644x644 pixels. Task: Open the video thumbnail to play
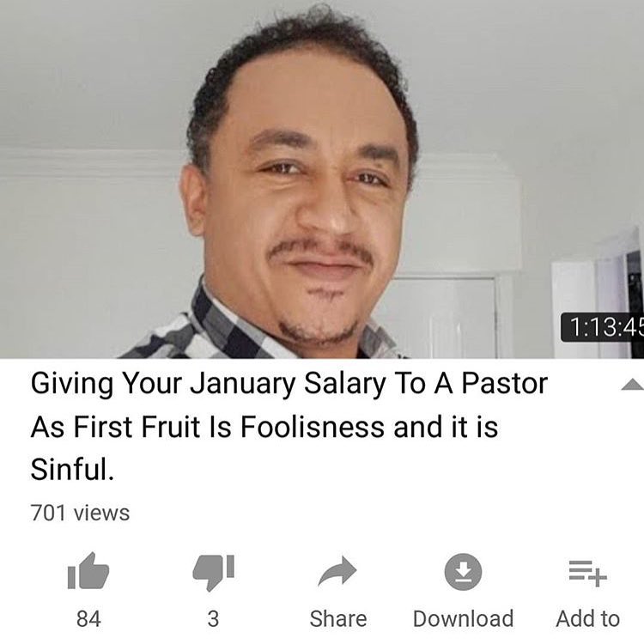(322, 179)
